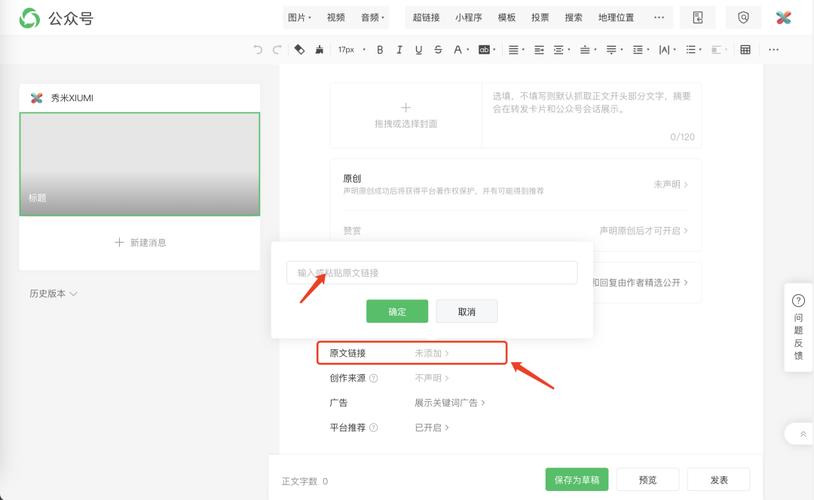This screenshot has height=500, width=814.
Task: Toggle bold formatting
Action: 380,50
